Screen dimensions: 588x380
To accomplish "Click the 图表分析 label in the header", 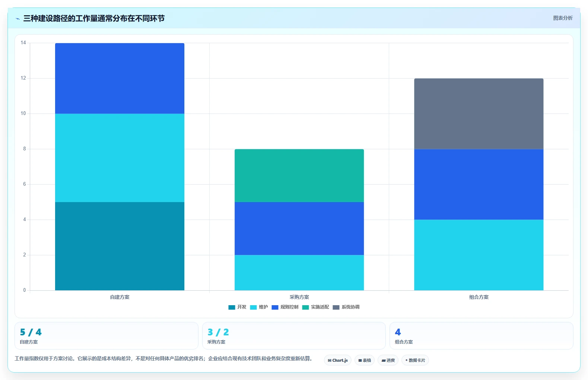I will pyautogui.click(x=563, y=18).
